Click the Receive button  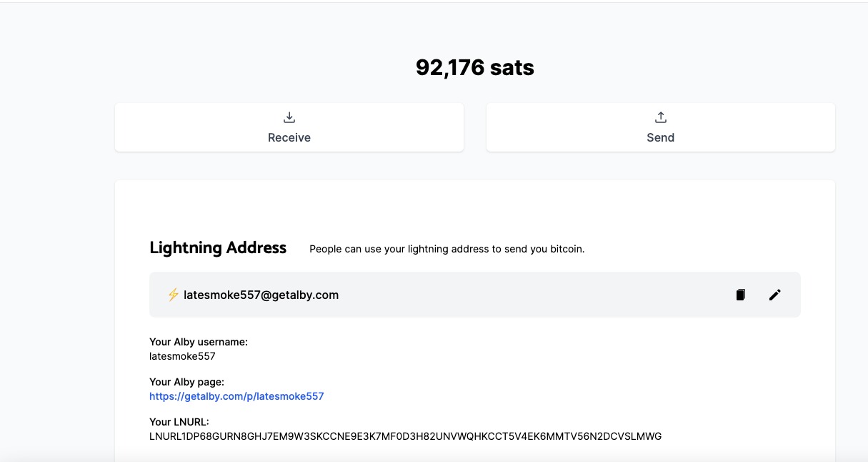click(289, 127)
